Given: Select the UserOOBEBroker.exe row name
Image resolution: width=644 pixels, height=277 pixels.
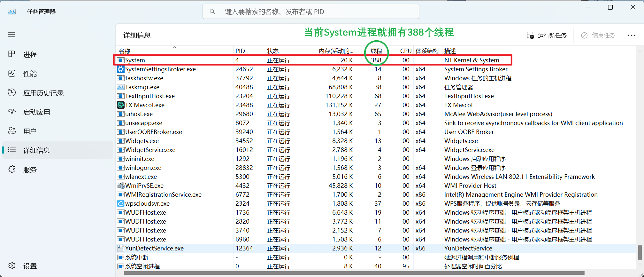Looking at the screenshot, I should tap(154, 132).
